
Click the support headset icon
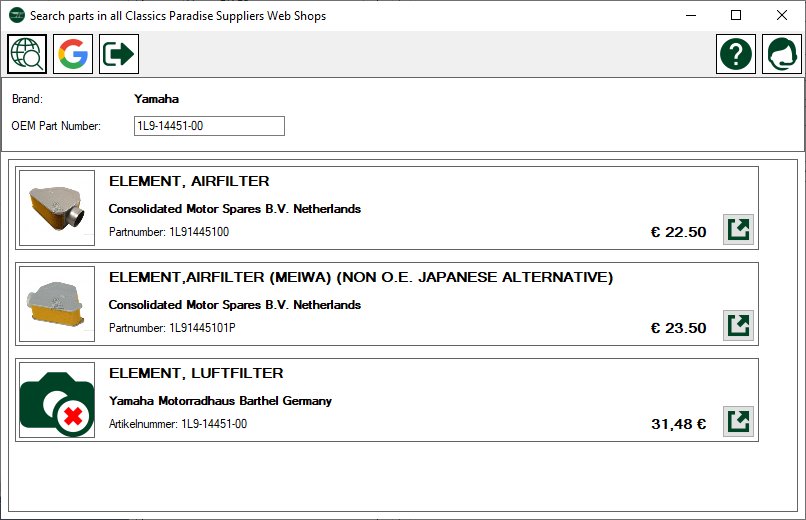(782, 54)
